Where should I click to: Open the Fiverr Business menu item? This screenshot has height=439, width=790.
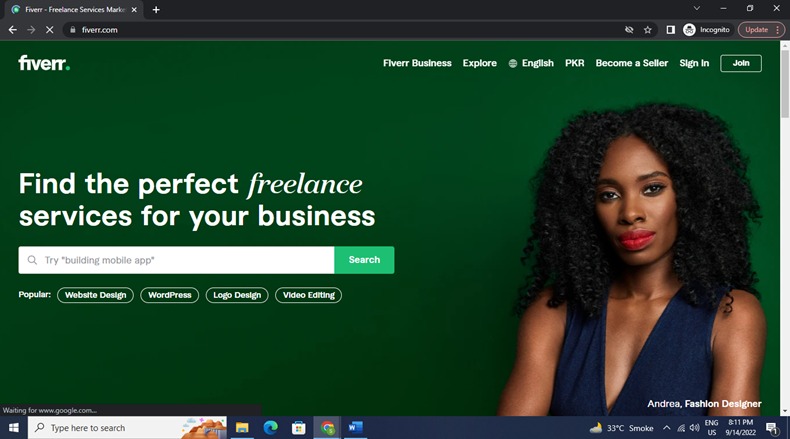point(417,63)
